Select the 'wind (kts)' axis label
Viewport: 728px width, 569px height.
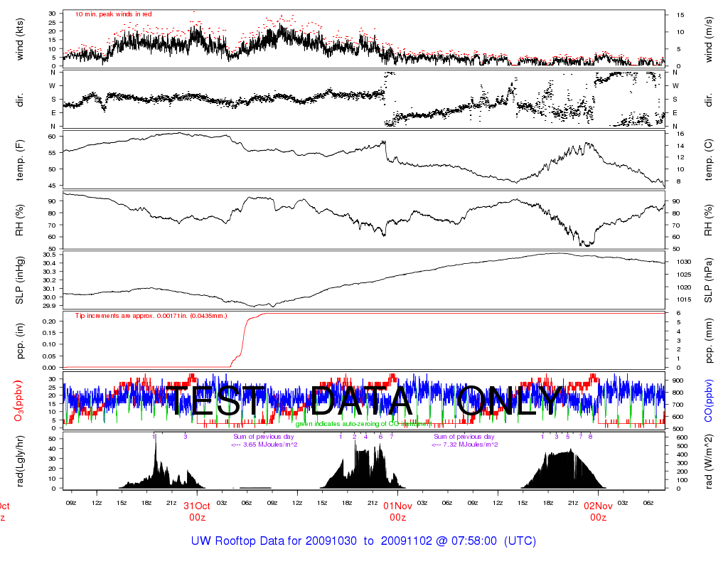coord(19,40)
